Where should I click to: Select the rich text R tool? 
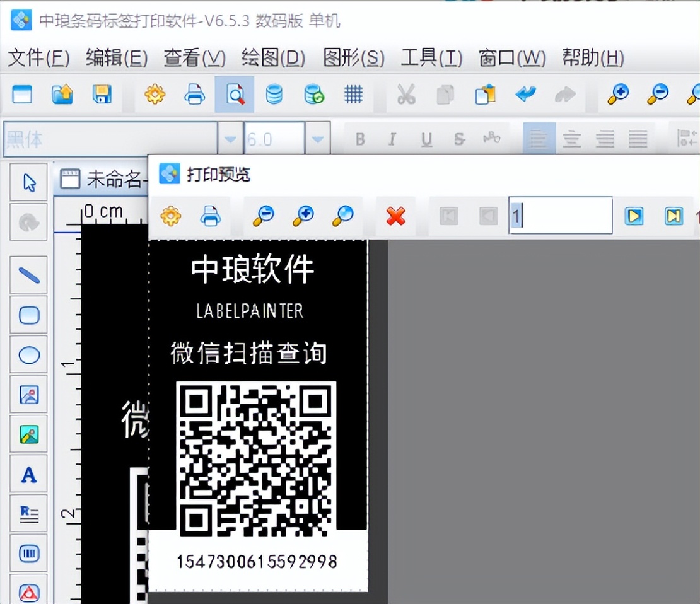29,513
